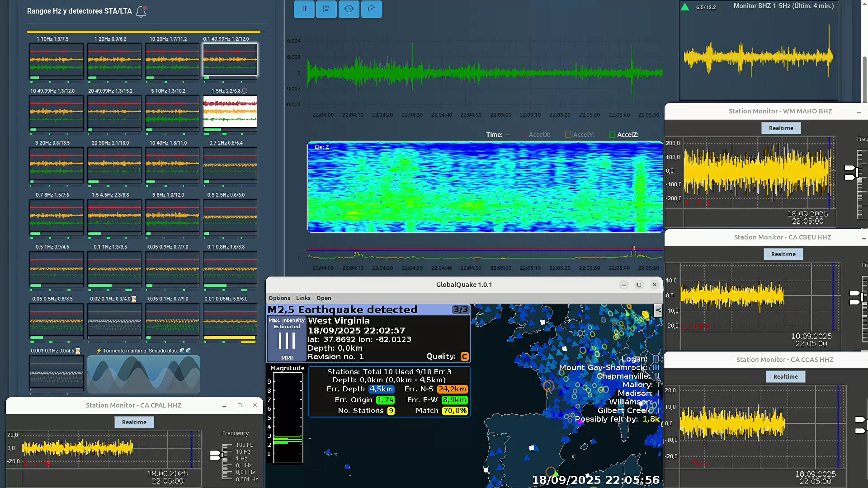This screenshot has width=868, height=488.
Task: Toggle the AccelZ trace checkbox
Action: pos(612,135)
